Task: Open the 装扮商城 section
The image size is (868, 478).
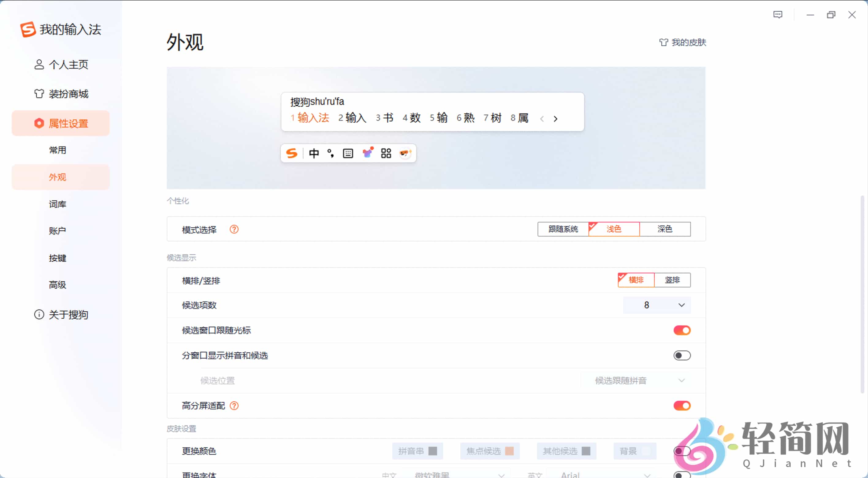Action: click(68, 94)
